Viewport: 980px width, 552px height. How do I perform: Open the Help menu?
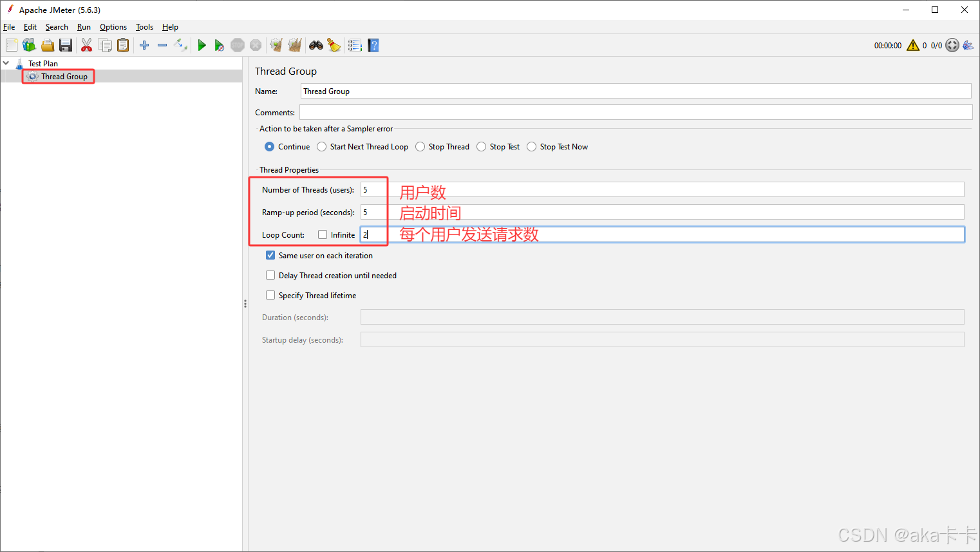tap(170, 27)
